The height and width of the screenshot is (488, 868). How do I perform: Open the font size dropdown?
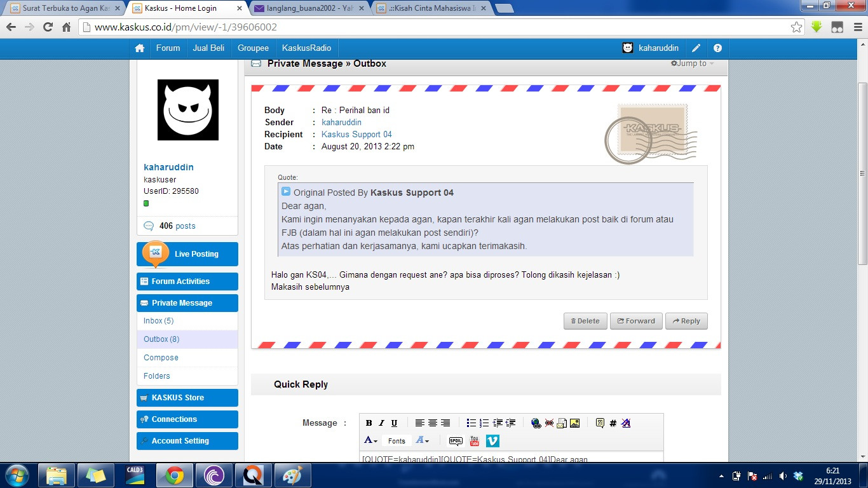(x=423, y=441)
